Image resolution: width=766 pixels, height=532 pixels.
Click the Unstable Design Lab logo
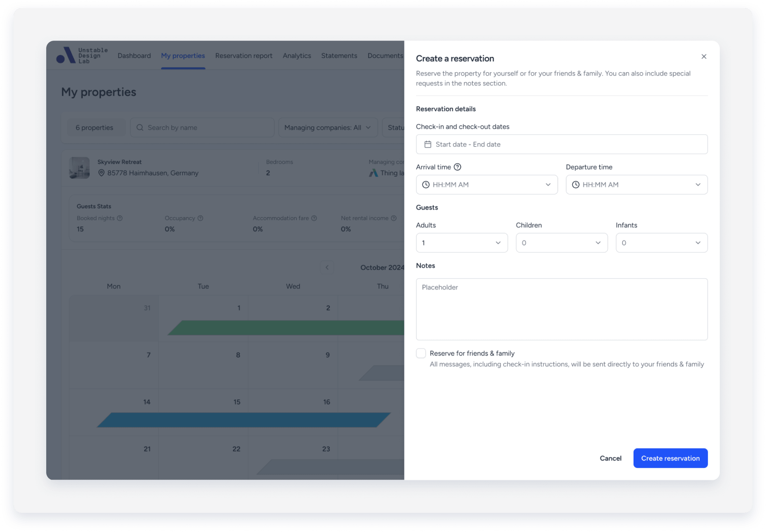coord(82,55)
